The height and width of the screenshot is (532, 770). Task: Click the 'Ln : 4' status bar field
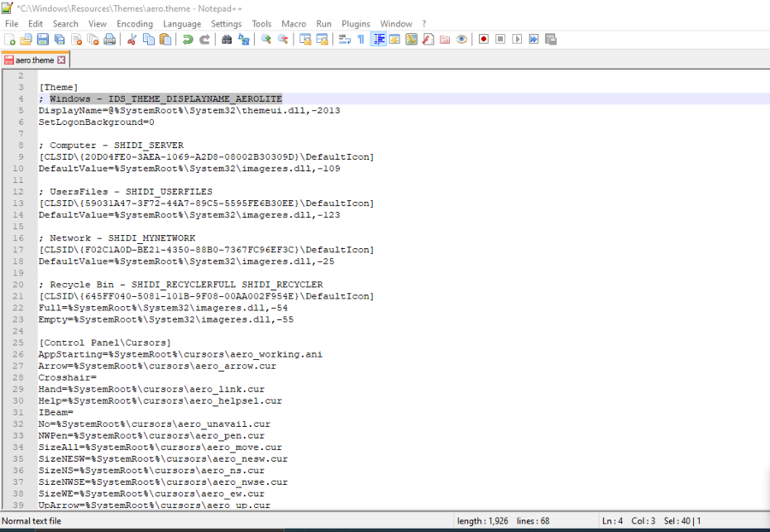click(613, 521)
